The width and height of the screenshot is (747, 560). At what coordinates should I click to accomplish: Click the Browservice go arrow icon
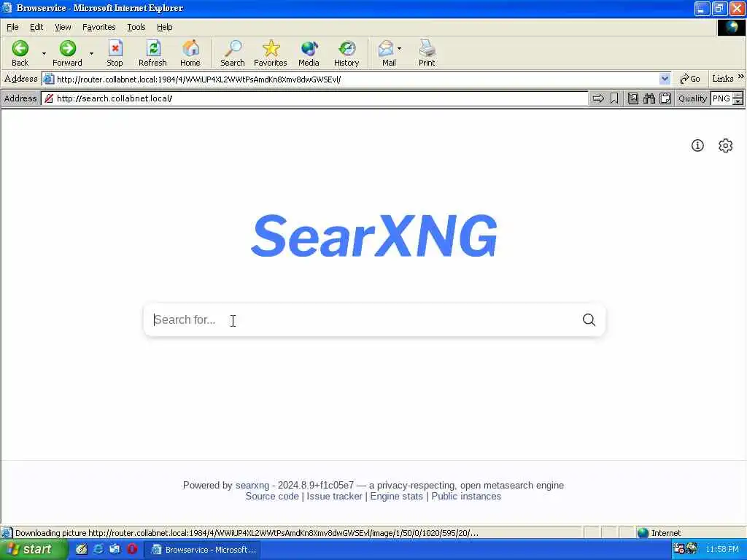[x=598, y=98]
